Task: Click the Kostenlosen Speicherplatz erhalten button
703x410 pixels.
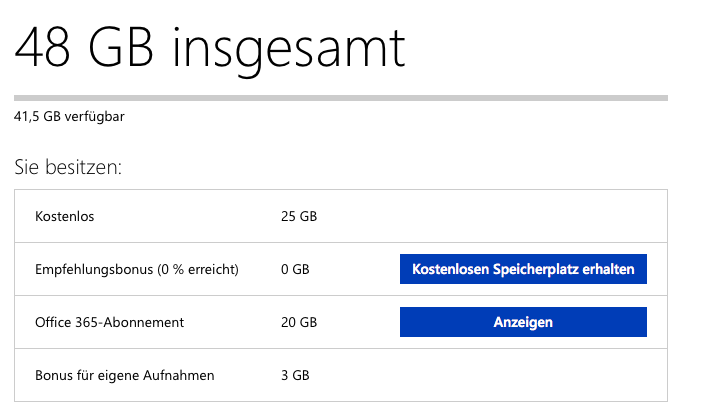Action: 523,269
